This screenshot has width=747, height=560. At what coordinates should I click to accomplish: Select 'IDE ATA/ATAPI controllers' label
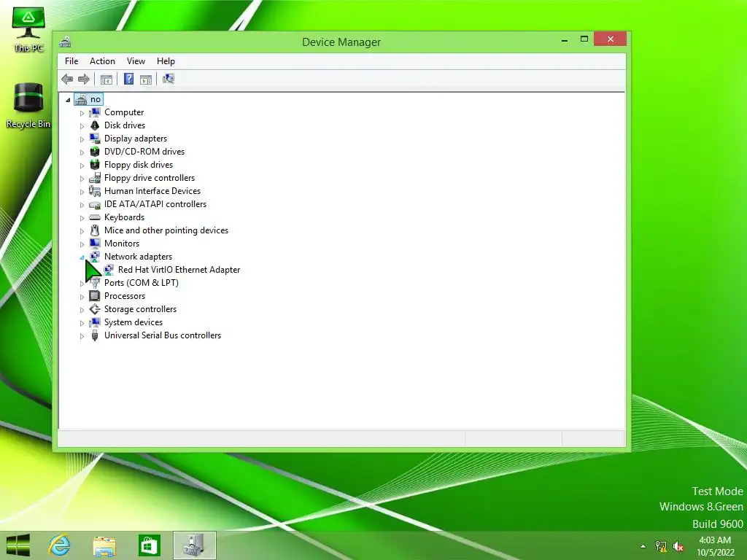[x=155, y=204]
